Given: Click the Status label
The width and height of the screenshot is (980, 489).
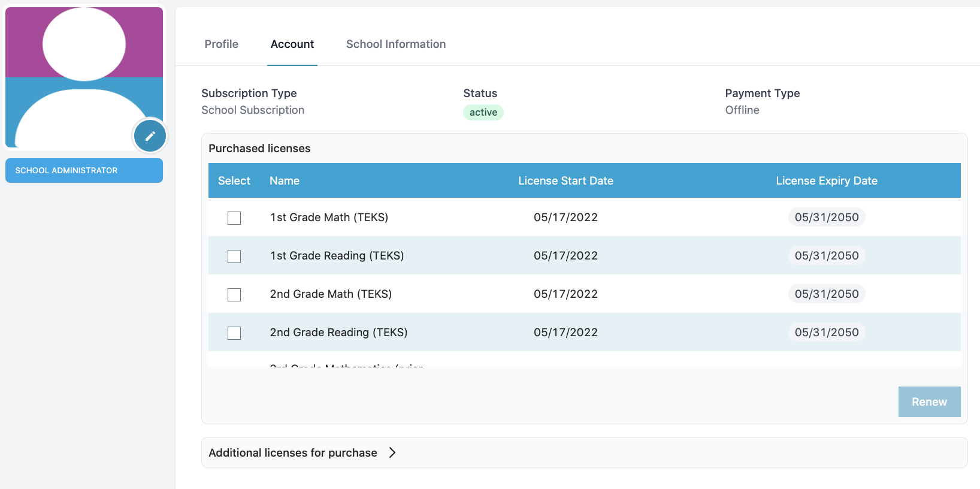Looking at the screenshot, I should tap(480, 93).
